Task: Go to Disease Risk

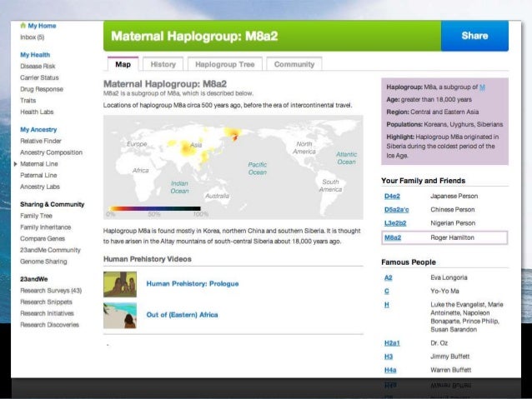Action: pos(38,66)
